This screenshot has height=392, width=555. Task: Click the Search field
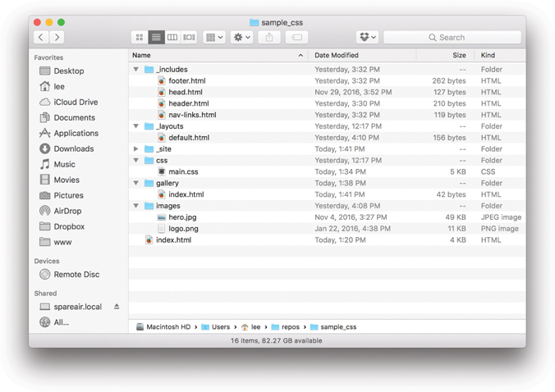[x=452, y=37]
